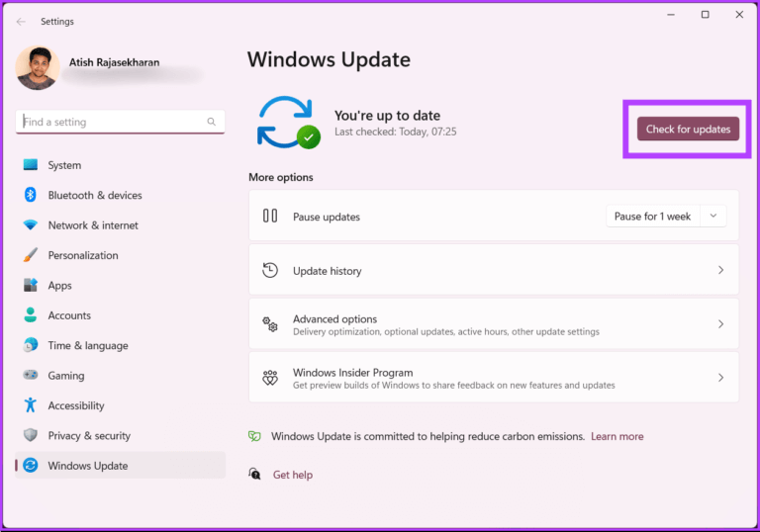Image resolution: width=760 pixels, height=532 pixels.
Task: Open Bluetooth & devices via its Bluetooth icon
Action: [30, 195]
